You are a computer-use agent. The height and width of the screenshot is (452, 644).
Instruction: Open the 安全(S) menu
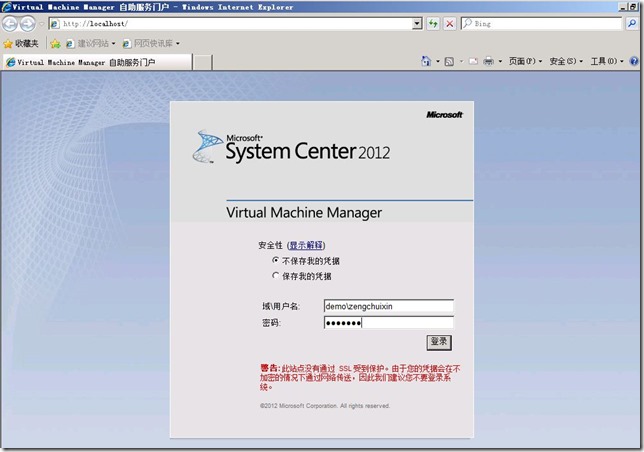[x=566, y=61]
